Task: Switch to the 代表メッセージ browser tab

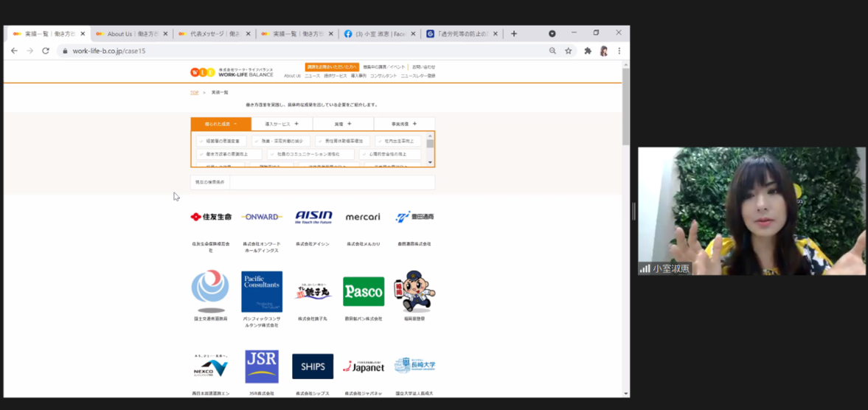Action: point(215,34)
